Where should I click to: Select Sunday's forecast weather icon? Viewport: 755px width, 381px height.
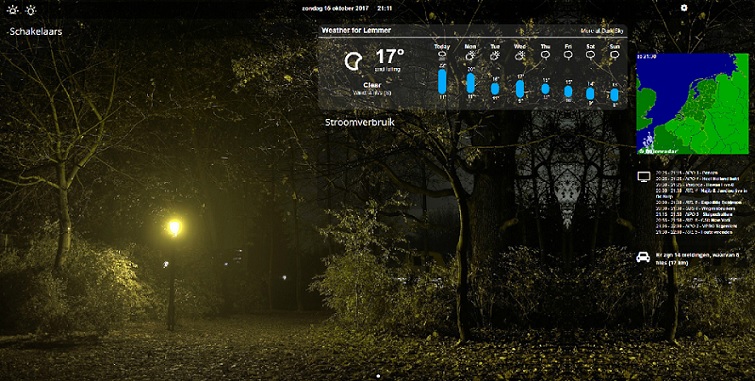click(614, 55)
